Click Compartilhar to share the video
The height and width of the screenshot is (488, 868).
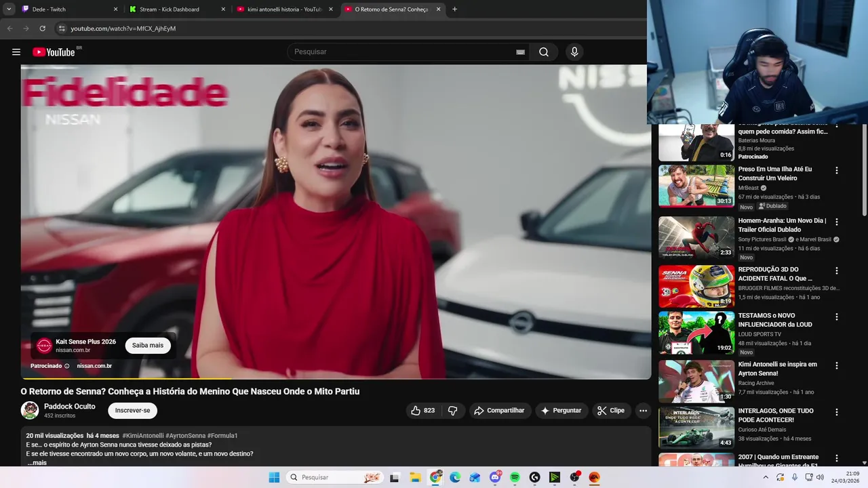(499, 411)
